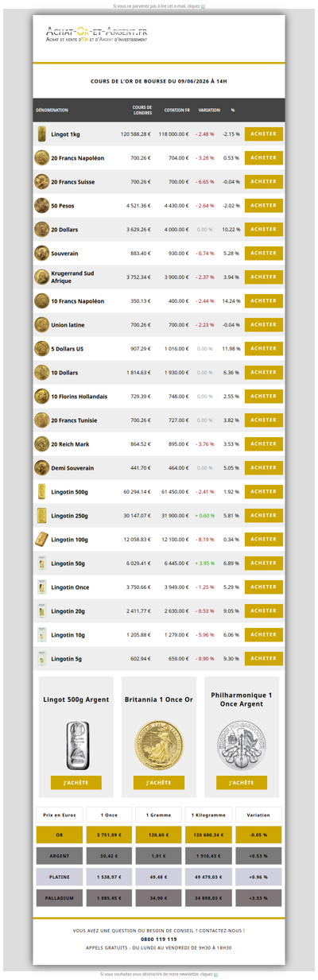Click ACHETER for Lingotin Once
This screenshot has height=980, width=318.
[x=264, y=587]
